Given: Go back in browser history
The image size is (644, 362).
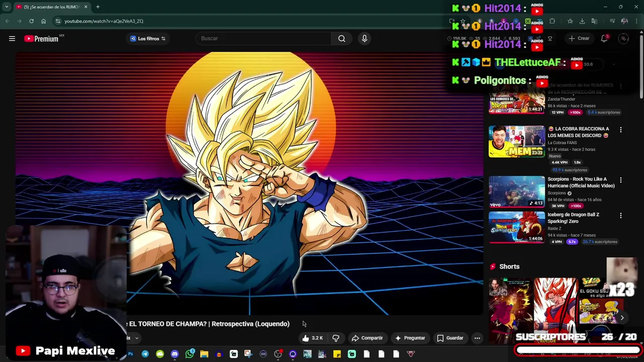Looking at the screenshot, I should coord(7,21).
